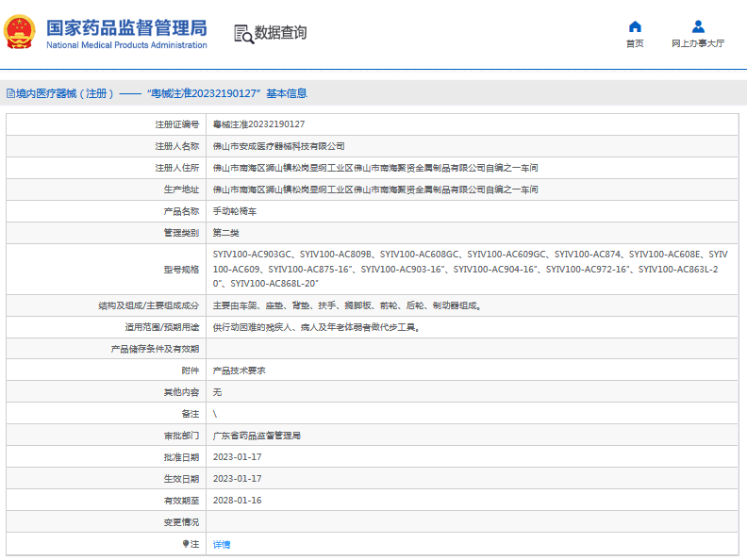Select approving department 广东省药品监督管理局
The image size is (747, 560).
(257, 436)
